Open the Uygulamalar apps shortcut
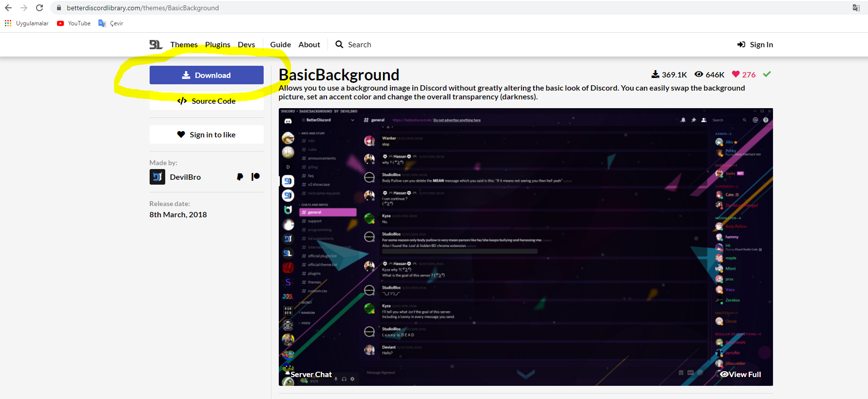Image resolution: width=868 pixels, height=399 pixels. tap(27, 23)
